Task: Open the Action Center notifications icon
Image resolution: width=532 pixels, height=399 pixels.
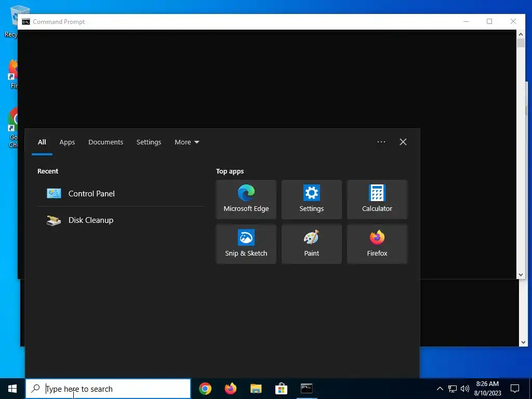Action: [x=515, y=389]
